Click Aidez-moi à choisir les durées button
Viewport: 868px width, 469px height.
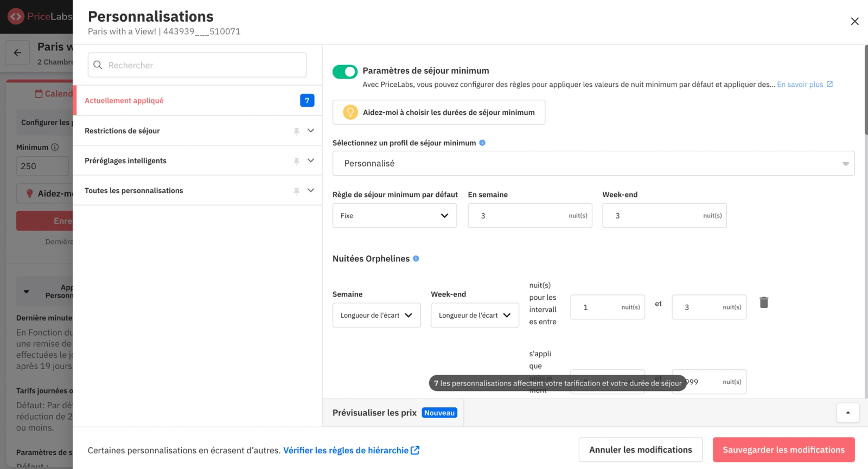coord(439,112)
